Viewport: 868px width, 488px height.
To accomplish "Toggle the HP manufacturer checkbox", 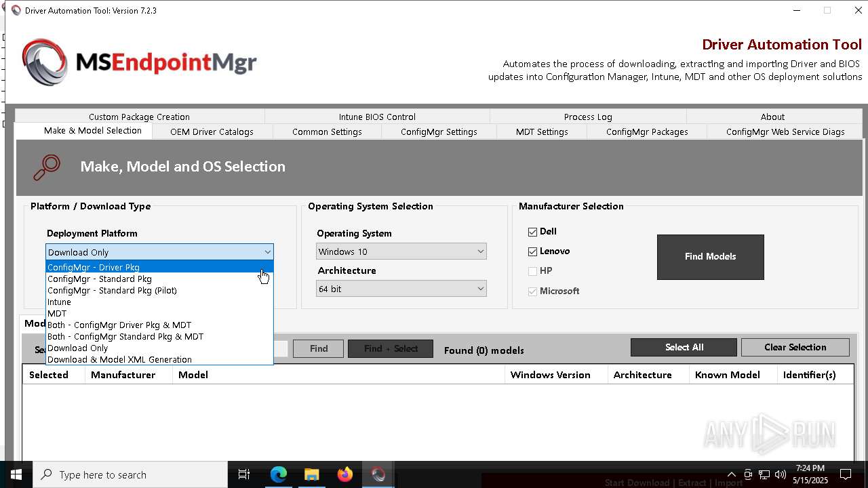I will 532,271.
